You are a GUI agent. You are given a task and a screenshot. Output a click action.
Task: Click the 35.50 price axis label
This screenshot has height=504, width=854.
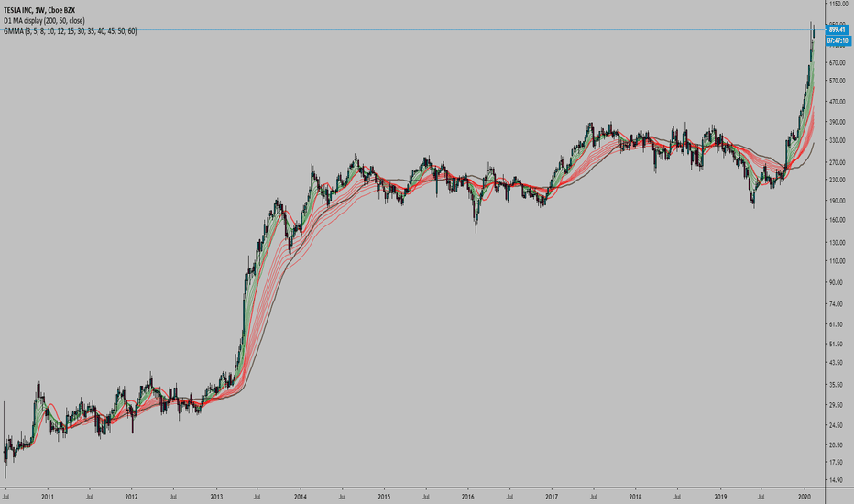click(836, 385)
